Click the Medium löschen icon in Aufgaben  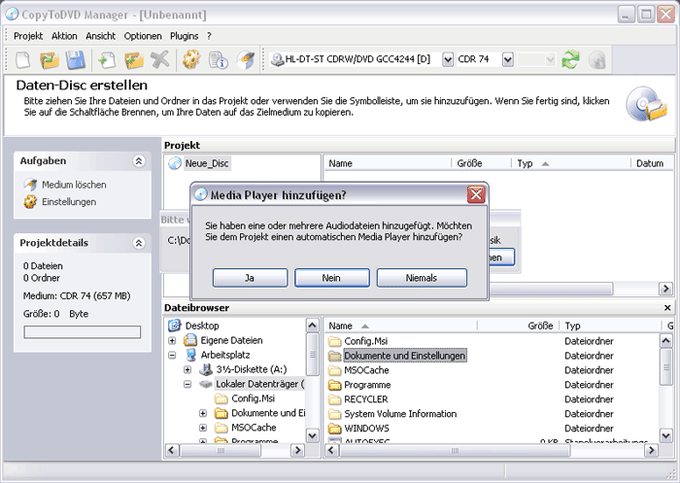pos(30,185)
